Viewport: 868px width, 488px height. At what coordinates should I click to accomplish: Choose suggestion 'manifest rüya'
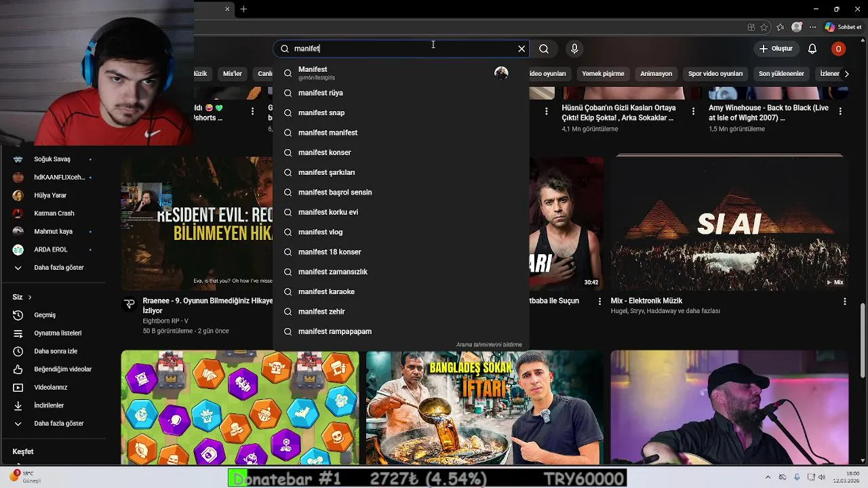tap(401, 93)
